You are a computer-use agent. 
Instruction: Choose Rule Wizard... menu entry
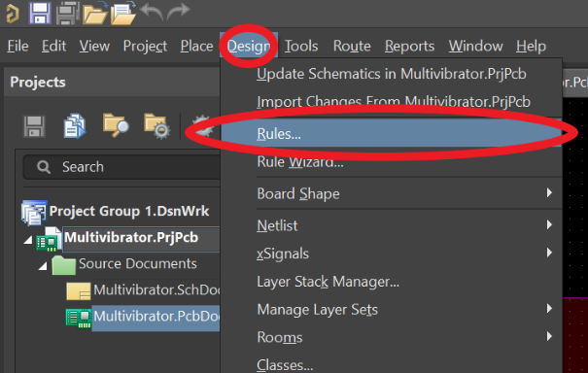300,162
